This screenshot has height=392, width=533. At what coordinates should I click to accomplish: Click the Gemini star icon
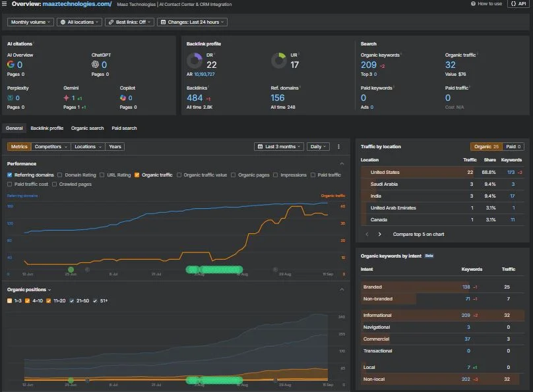pyautogui.click(x=66, y=98)
